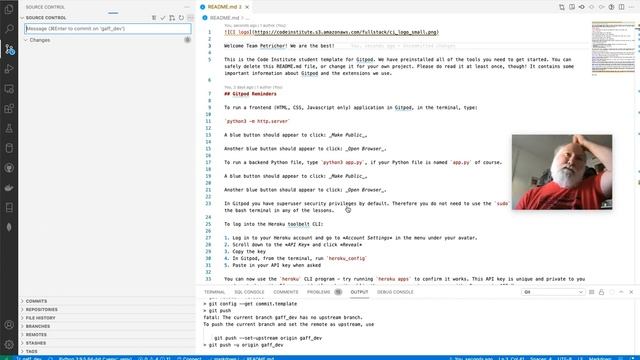Image resolution: width=640 pixels, height=360 pixels.
Task: Switch to the SQL CONSOLE panel tab
Action: tap(249, 292)
